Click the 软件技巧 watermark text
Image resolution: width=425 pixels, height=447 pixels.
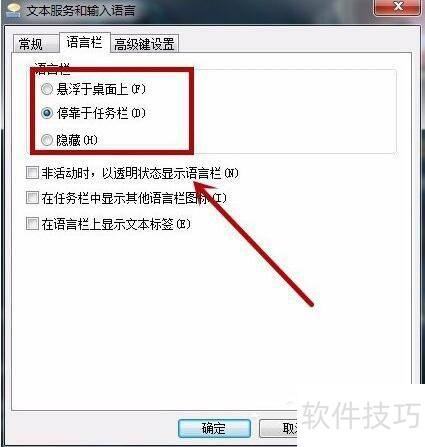[x=361, y=415]
